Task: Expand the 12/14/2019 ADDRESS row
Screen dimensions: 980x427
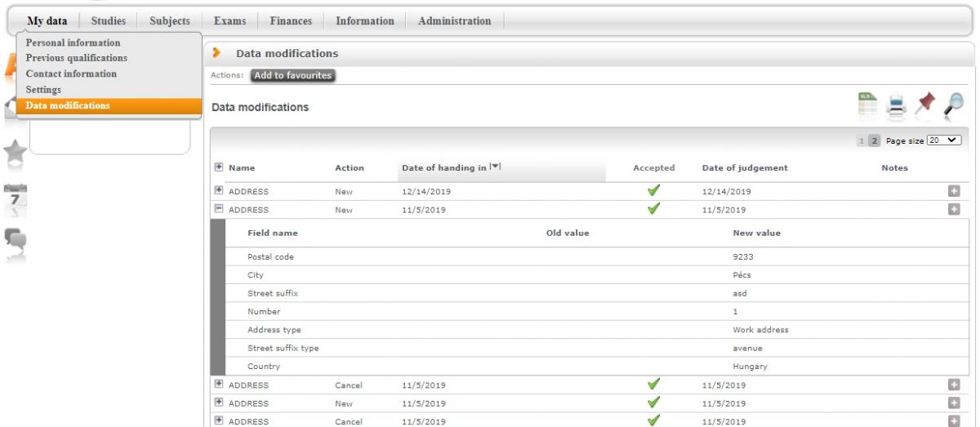Action: point(218,191)
